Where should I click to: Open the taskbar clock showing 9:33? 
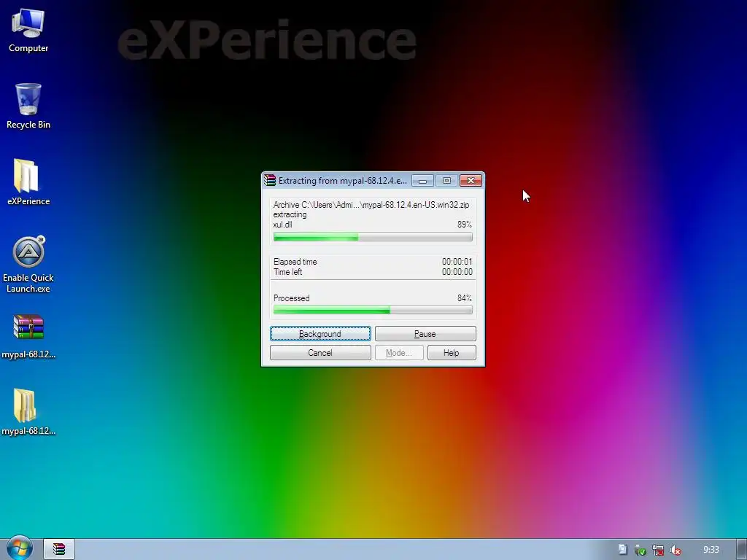pos(711,550)
